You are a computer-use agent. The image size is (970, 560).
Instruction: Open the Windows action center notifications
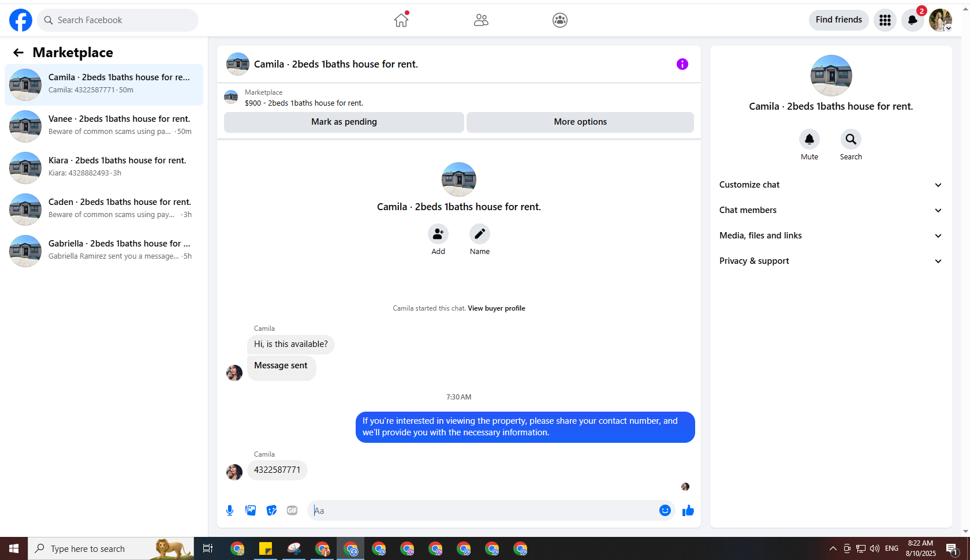coord(952,548)
